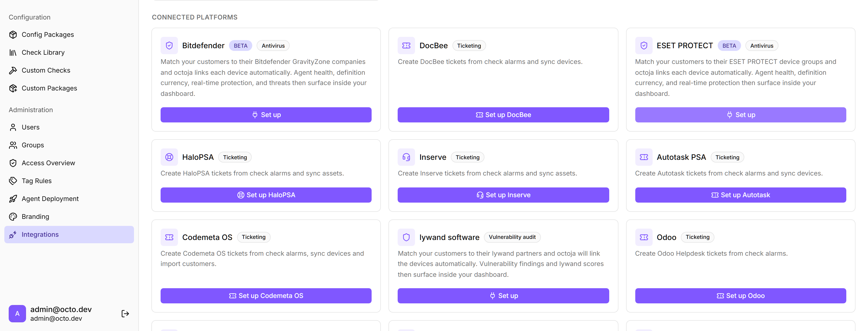Click the Ticketing tag on DocBee card

[469, 46]
